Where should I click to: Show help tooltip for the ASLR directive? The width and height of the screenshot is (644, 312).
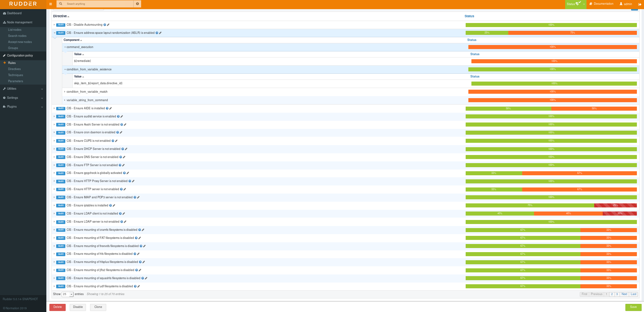coord(157,33)
